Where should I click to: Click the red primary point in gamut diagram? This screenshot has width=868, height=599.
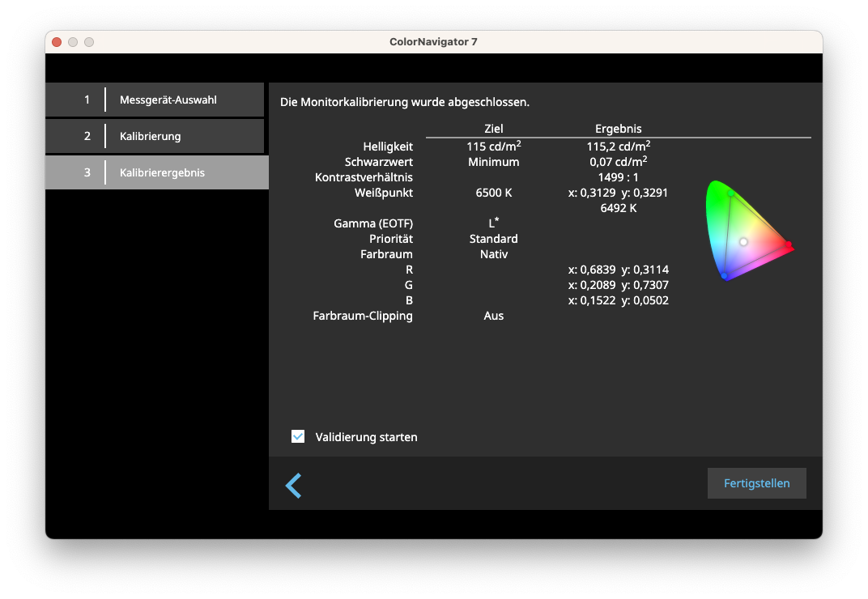(788, 244)
